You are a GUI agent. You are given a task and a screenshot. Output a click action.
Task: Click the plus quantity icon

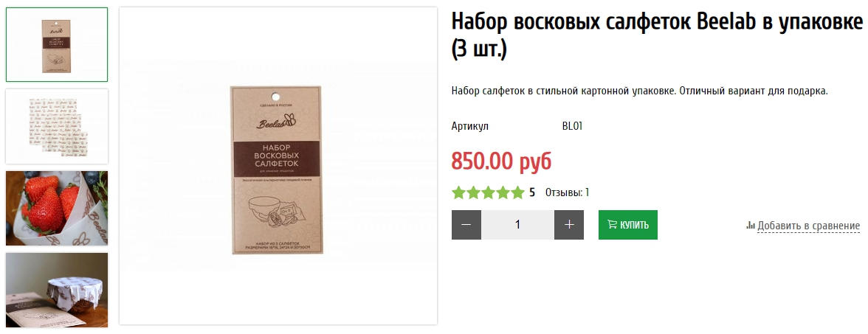569,224
